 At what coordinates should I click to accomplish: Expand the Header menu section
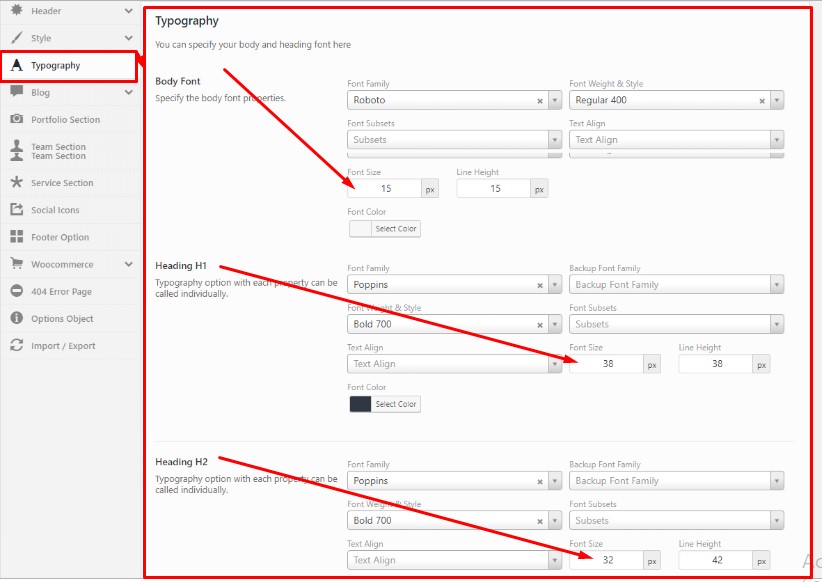coord(128,11)
